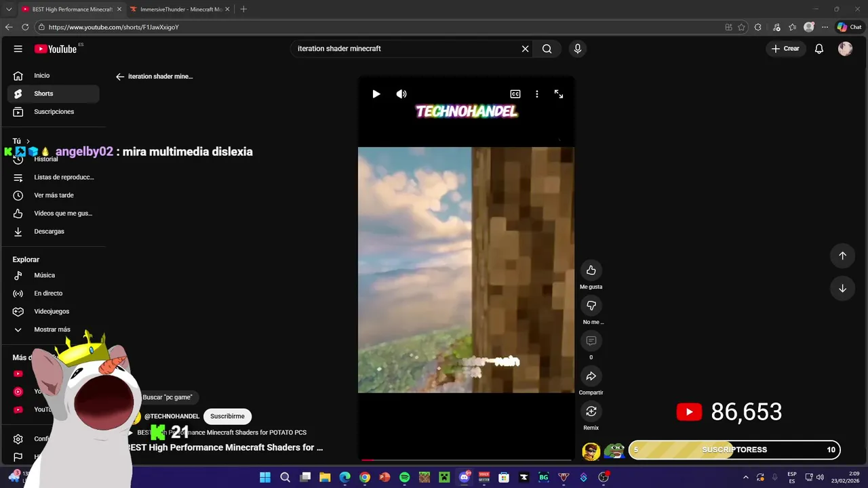Share the Short via Compartir

[x=591, y=376]
